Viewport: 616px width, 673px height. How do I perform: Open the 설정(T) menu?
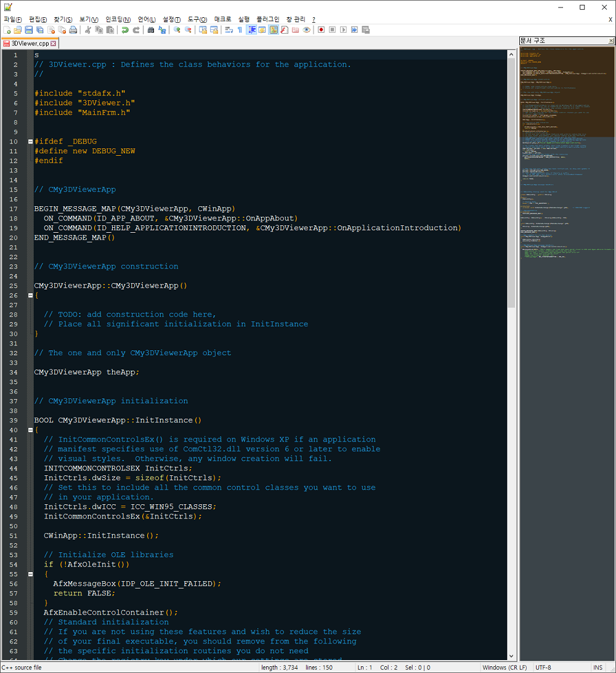(172, 19)
